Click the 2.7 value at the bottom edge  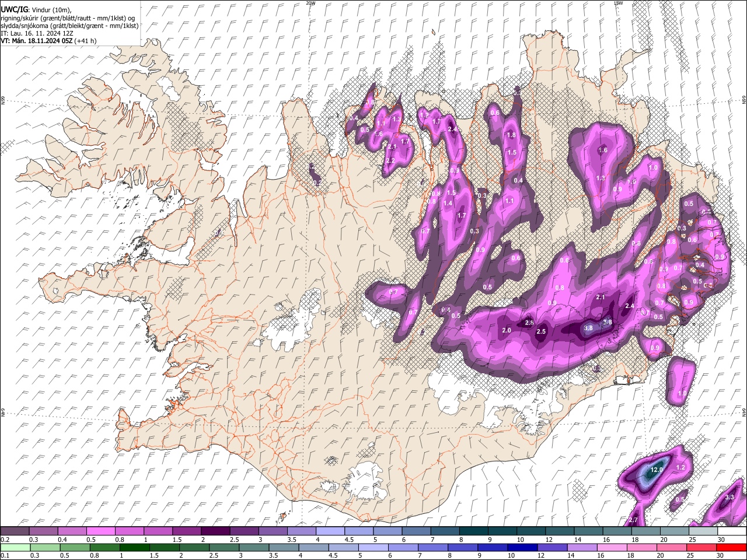point(634,520)
